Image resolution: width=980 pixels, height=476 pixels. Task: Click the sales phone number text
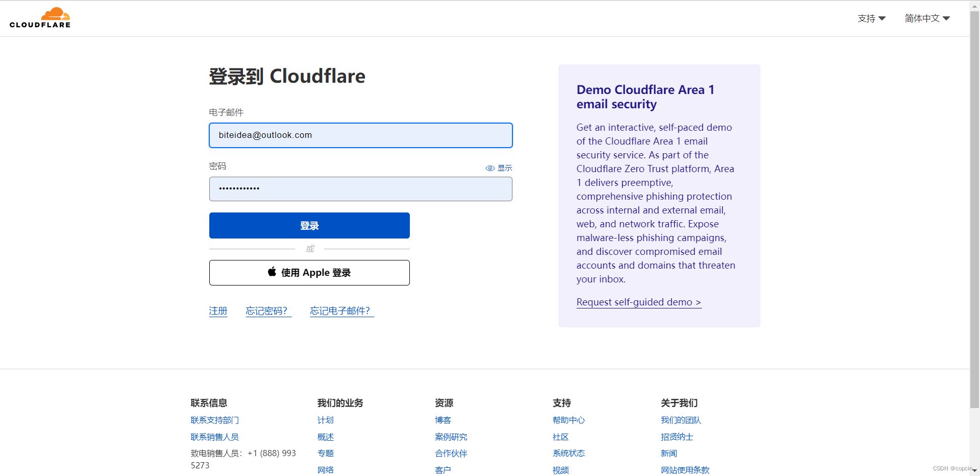[x=243, y=459]
